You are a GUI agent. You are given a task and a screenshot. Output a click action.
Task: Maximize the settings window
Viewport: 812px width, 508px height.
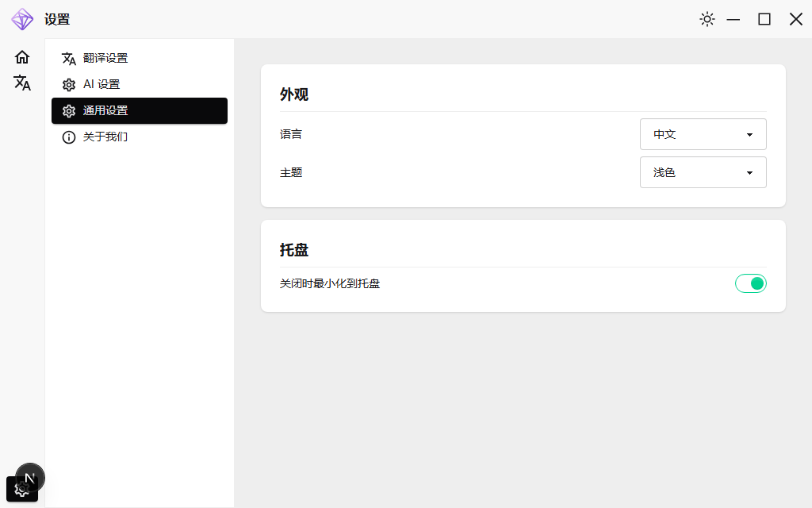pos(764,19)
